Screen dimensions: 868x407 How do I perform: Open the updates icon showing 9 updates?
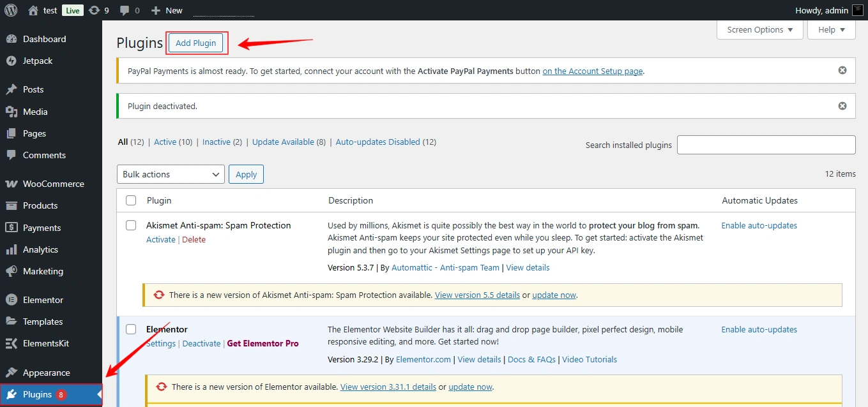tap(96, 10)
